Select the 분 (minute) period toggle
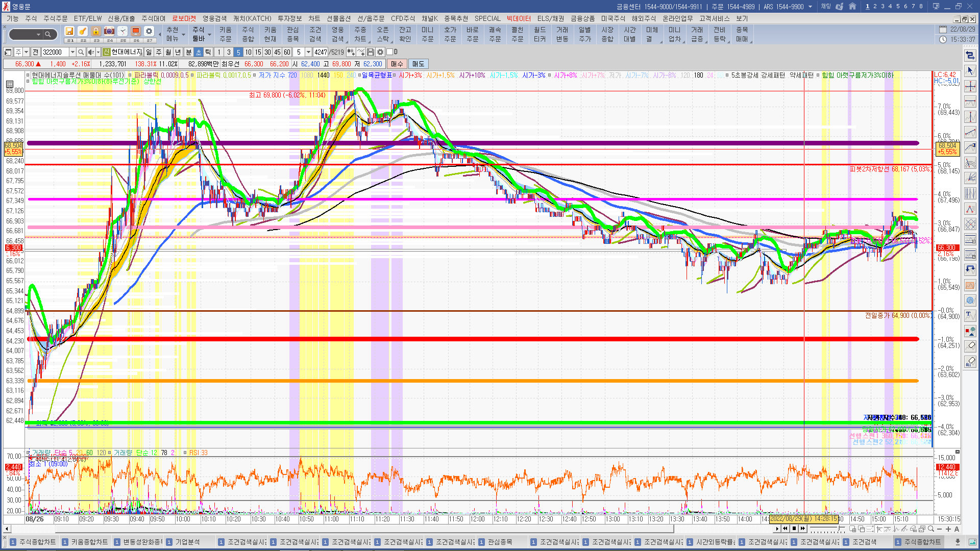The height and width of the screenshot is (551, 980). [188, 52]
